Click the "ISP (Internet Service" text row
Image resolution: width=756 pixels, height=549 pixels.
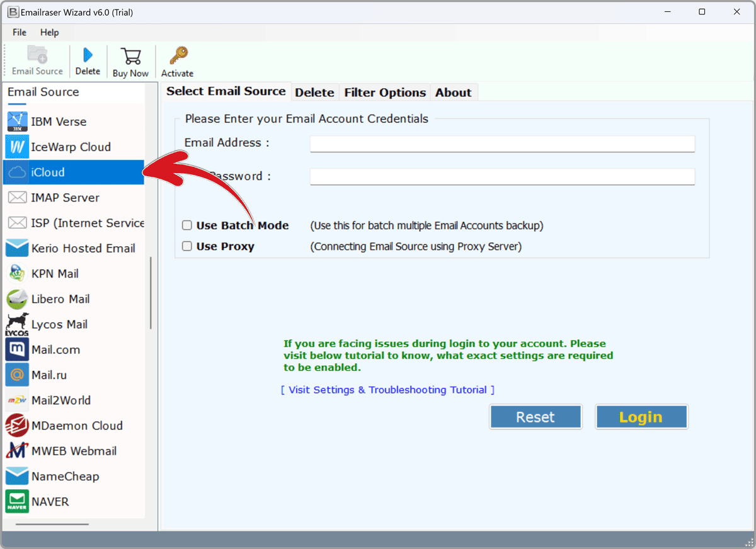point(88,223)
